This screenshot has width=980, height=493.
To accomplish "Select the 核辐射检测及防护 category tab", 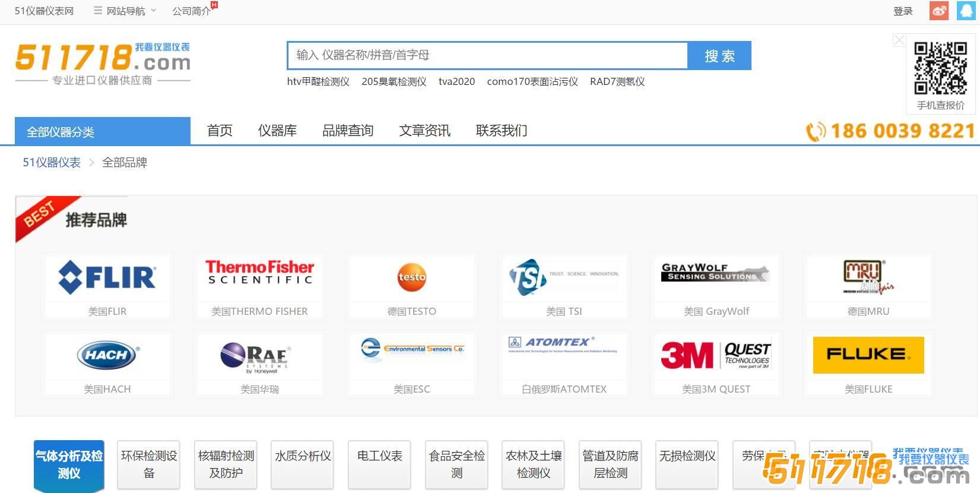I will (x=226, y=464).
